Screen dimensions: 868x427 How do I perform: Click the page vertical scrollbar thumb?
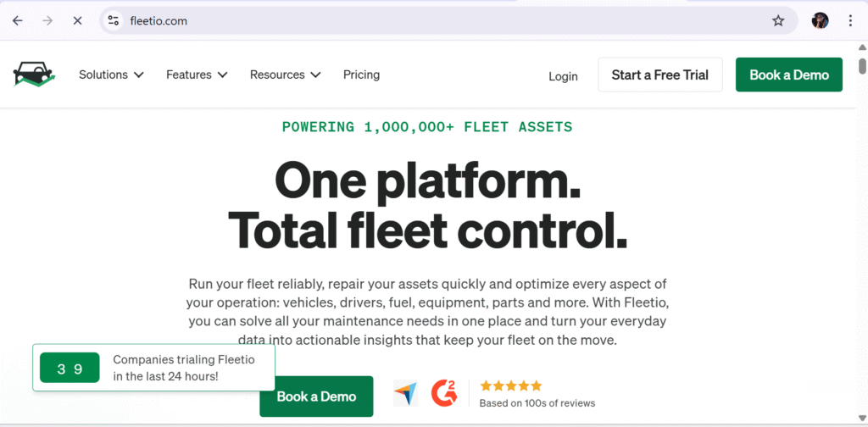(x=862, y=64)
